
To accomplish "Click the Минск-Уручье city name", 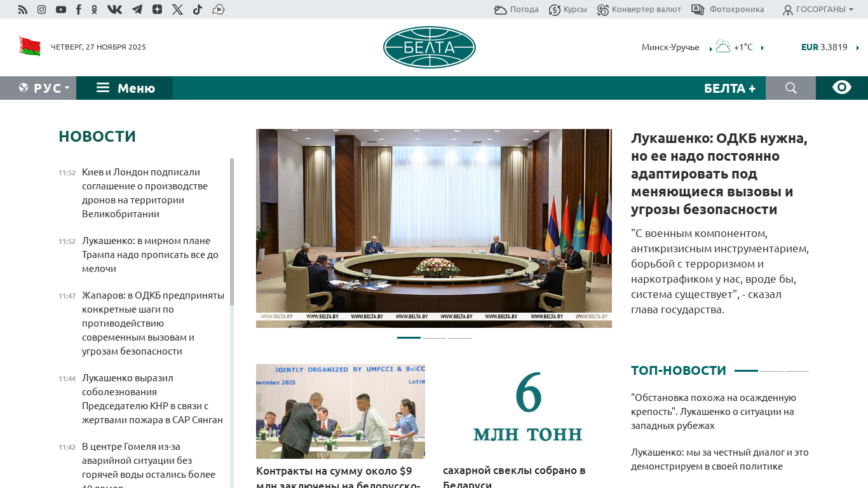I will [x=670, y=47].
